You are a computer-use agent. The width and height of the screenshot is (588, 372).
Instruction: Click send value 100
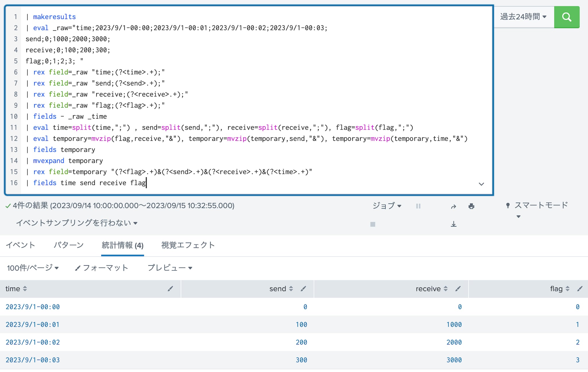(301, 325)
